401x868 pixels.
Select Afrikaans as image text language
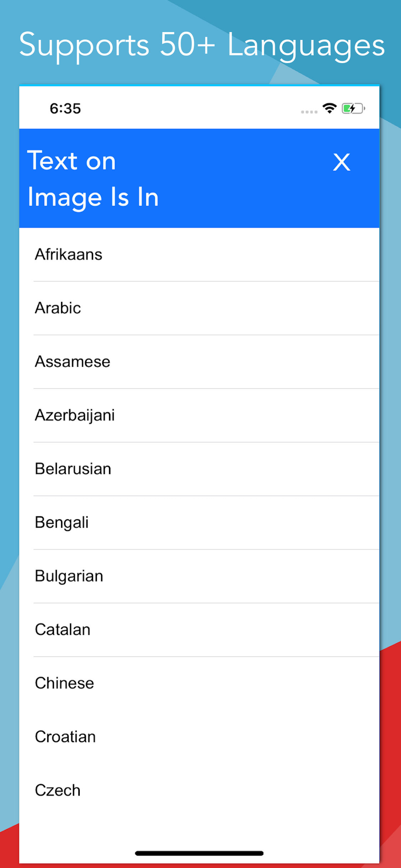[199, 254]
